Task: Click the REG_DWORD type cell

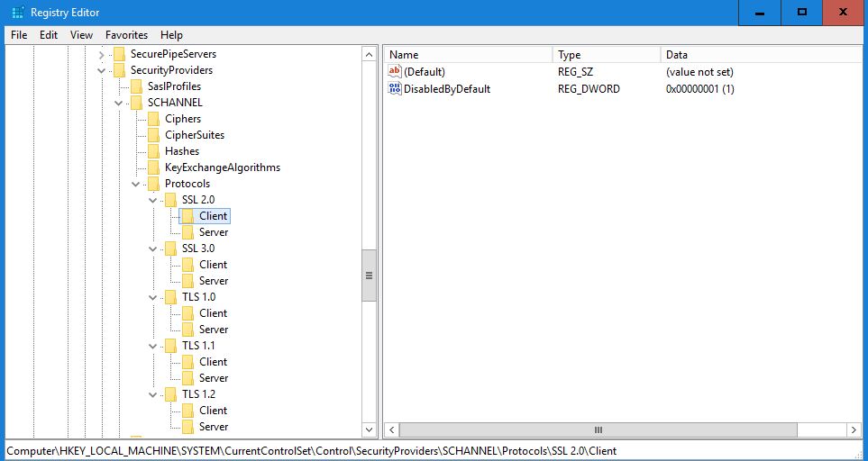Action: click(589, 89)
